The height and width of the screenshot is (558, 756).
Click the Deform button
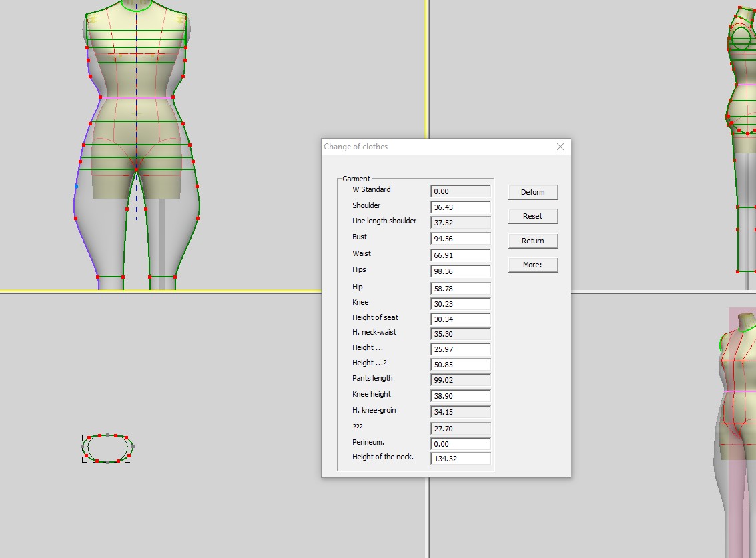[532, 192]
